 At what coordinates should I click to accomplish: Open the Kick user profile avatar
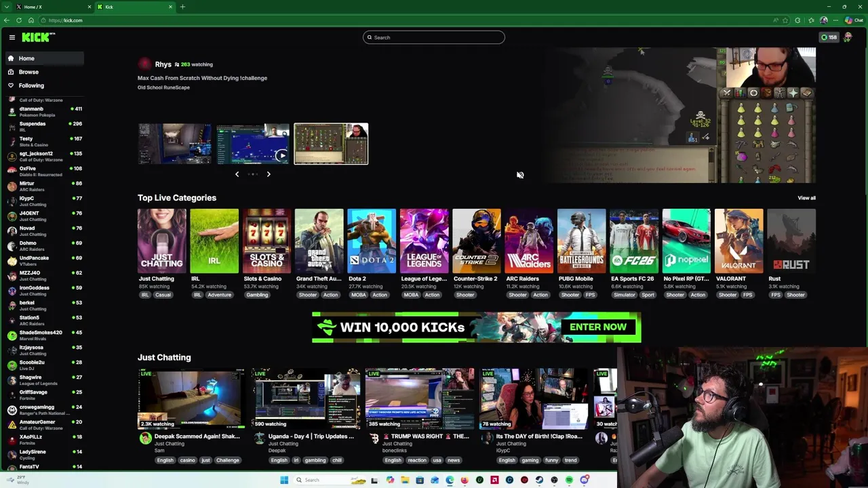click(848, 37)
